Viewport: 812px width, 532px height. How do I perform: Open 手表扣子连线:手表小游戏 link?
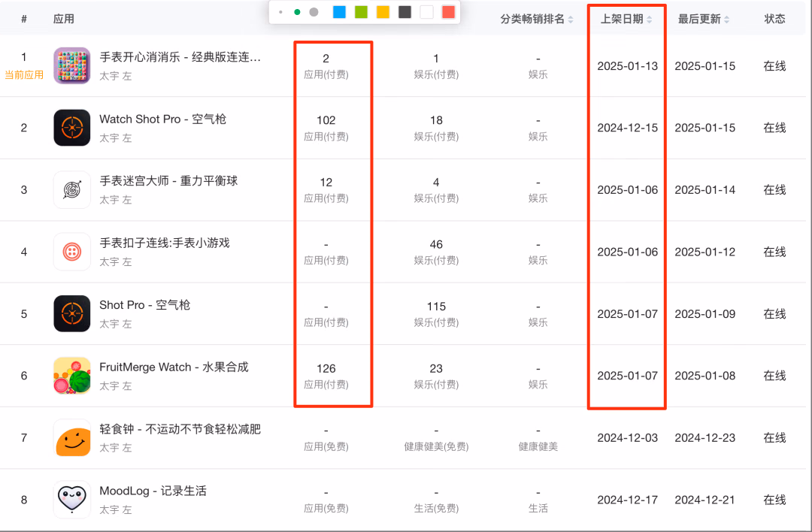click(165, 243)
